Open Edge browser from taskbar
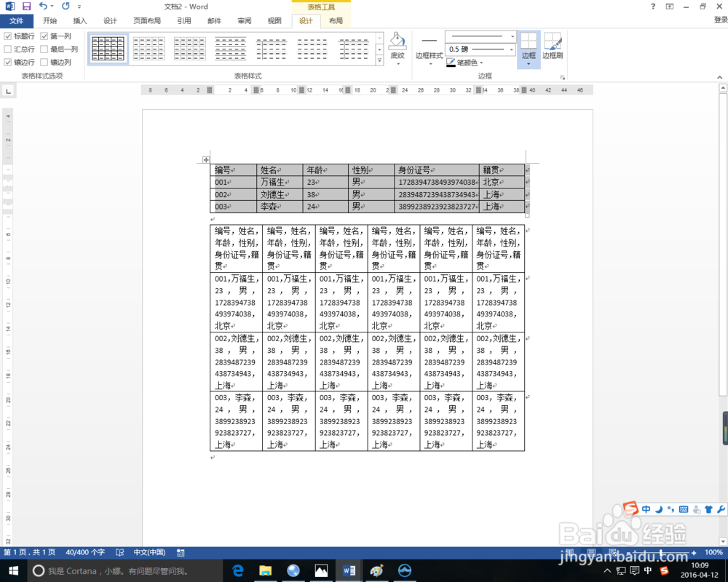The width and height of the screenshot is (728, 582). pyautogui.click(x=238, y=571)
